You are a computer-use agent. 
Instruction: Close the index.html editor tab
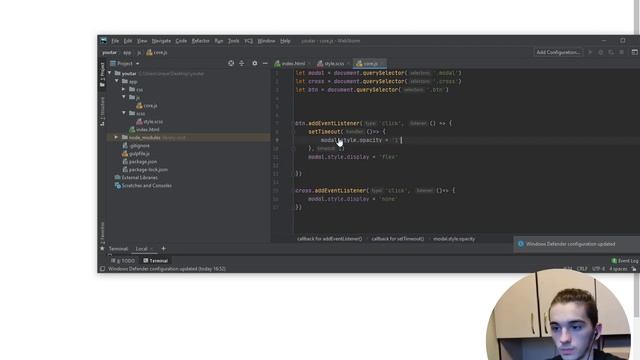click(309, 64)
